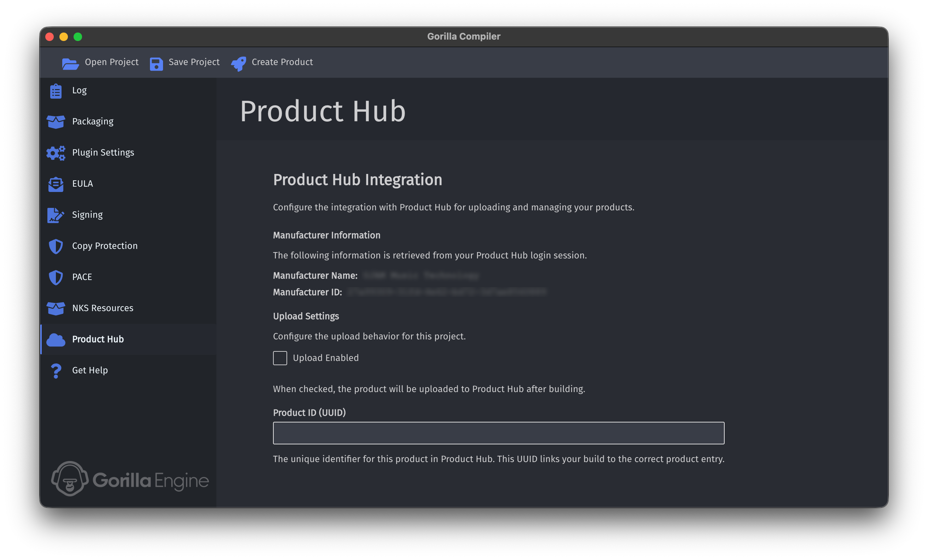The height and width of the screenshot is (560, 928).
Task: Open the Log section
Action: click(x=128, y=91)
